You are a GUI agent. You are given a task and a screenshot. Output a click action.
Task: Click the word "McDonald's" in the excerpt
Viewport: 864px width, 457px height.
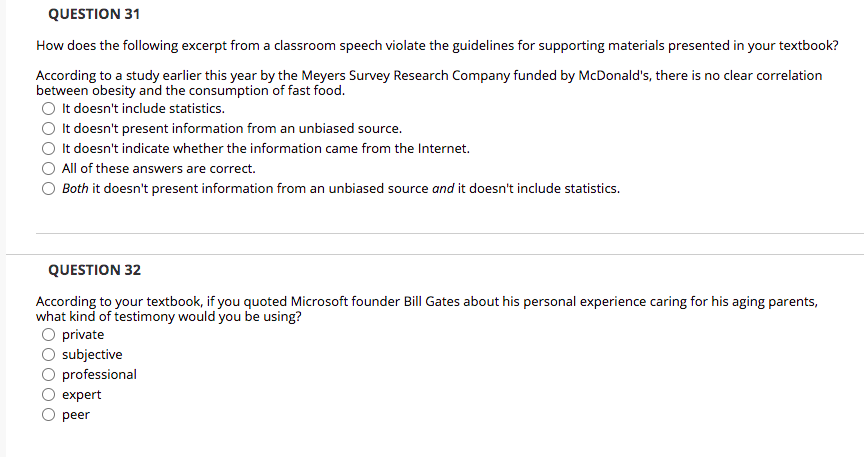pos(612,76)
